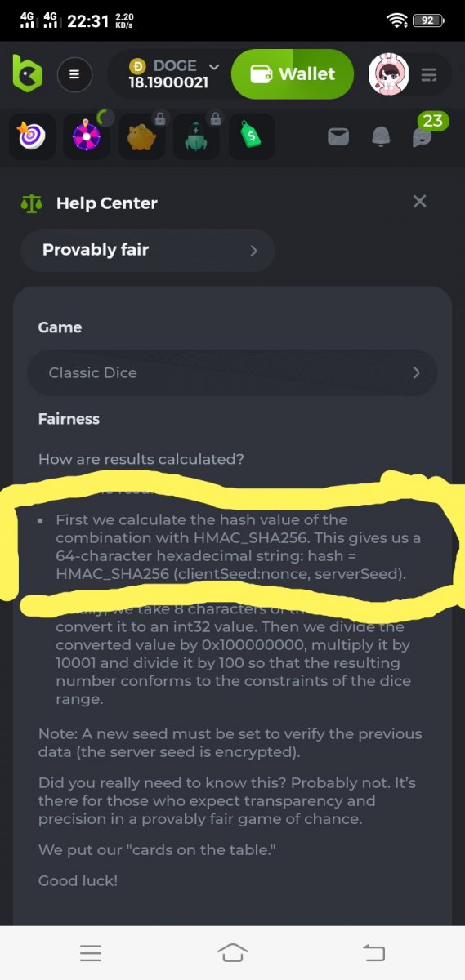
Task: Open the hamburger menu button beside logo
Action: tap(74, 74)
